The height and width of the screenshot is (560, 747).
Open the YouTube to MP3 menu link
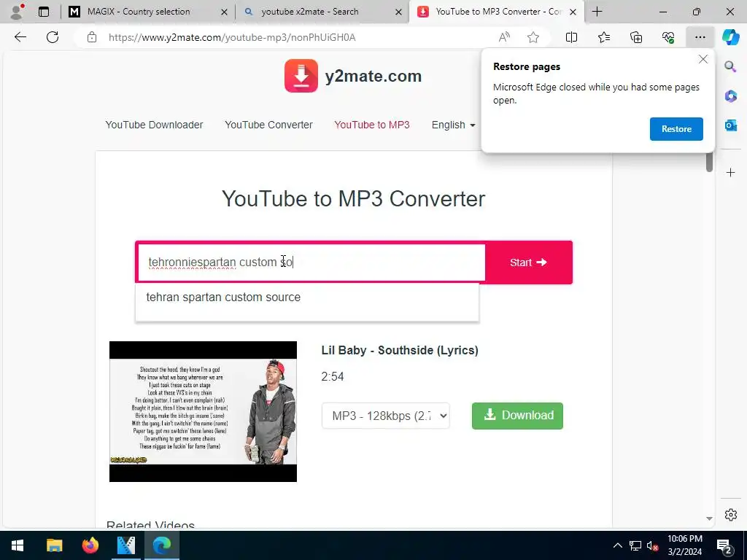point(371,125)
